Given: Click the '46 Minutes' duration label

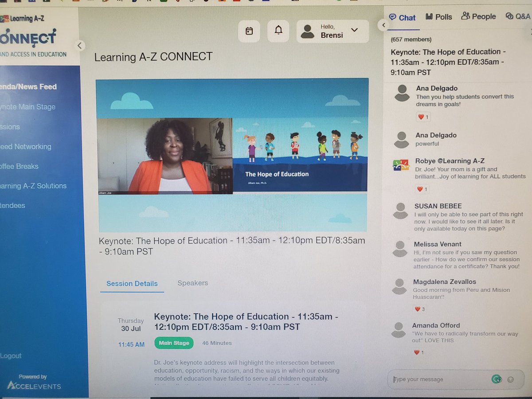Looking at the screenshot, I should pos(217,343).
